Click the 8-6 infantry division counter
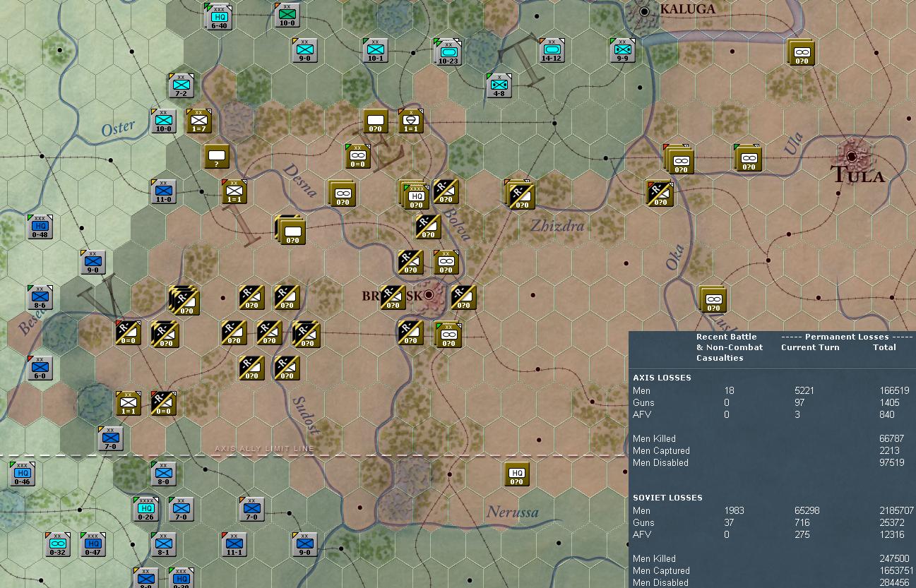The image size is (916, 588). pyautogui.click(x=40, y=298)
